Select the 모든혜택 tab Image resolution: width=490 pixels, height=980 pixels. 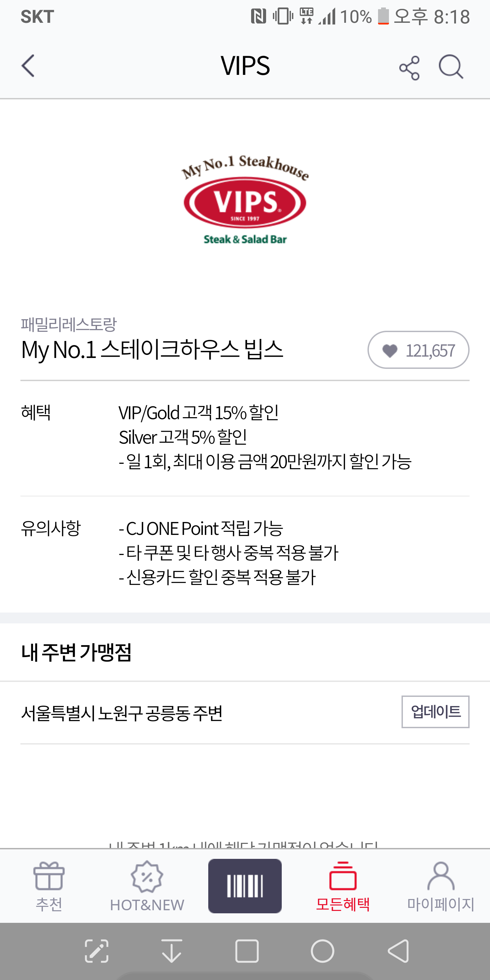[x=343, y=886]
